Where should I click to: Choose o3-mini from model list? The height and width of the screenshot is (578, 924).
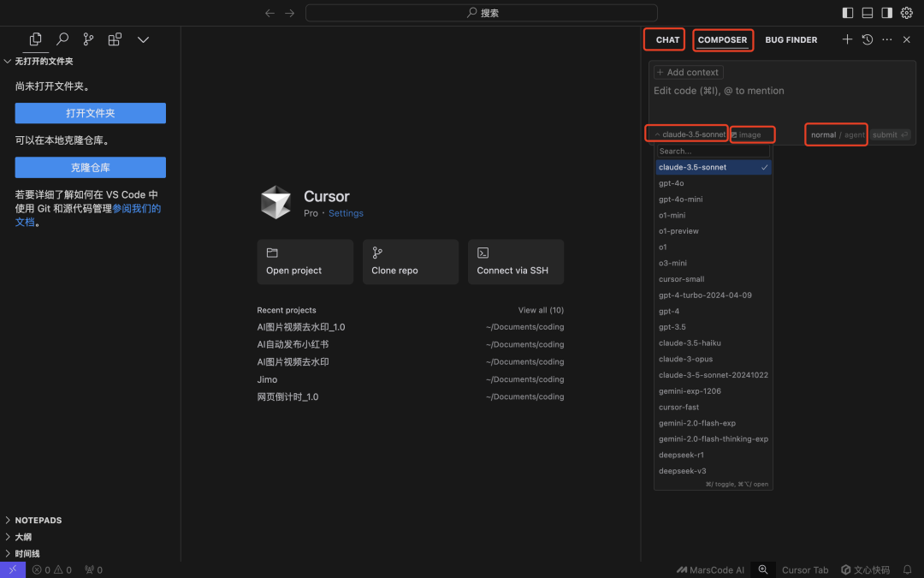point(713,263)
